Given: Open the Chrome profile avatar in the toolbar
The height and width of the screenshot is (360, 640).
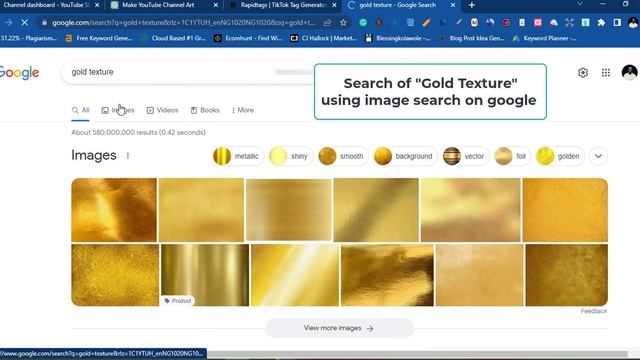Looking at the screenshot, I should (x=633, y=22).
